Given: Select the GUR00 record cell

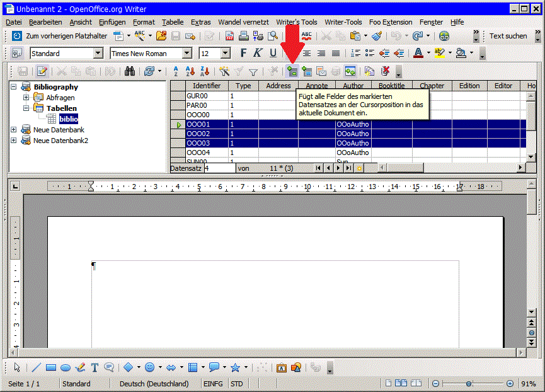Looking at the screenshot, I should point(207,96).
